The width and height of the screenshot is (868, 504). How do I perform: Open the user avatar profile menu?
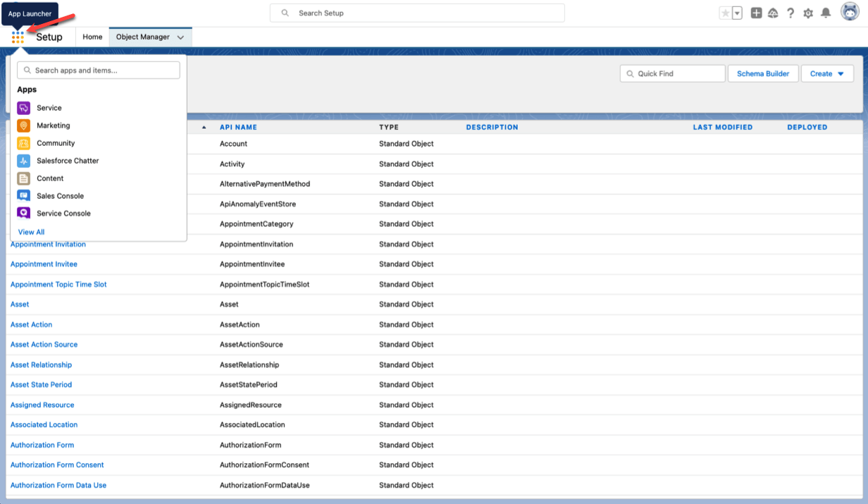(850, 13)
